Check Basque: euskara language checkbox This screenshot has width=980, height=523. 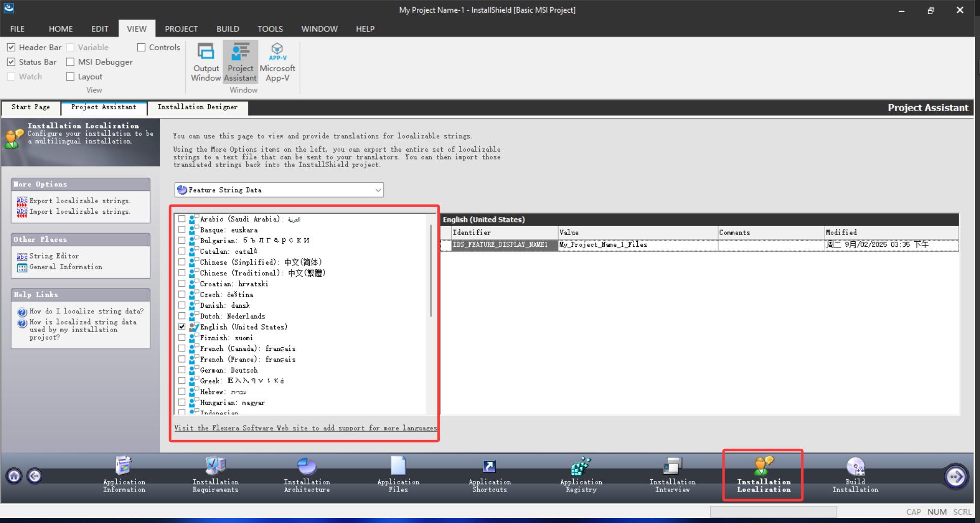point(182,230)
